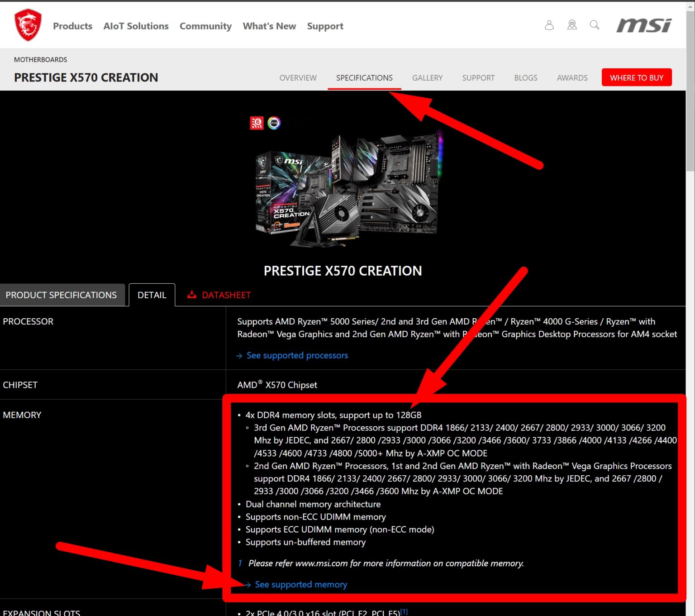This screenshot has height=616, width=695.
Task: Expand the What's New menu
Action: pos(269,26)
